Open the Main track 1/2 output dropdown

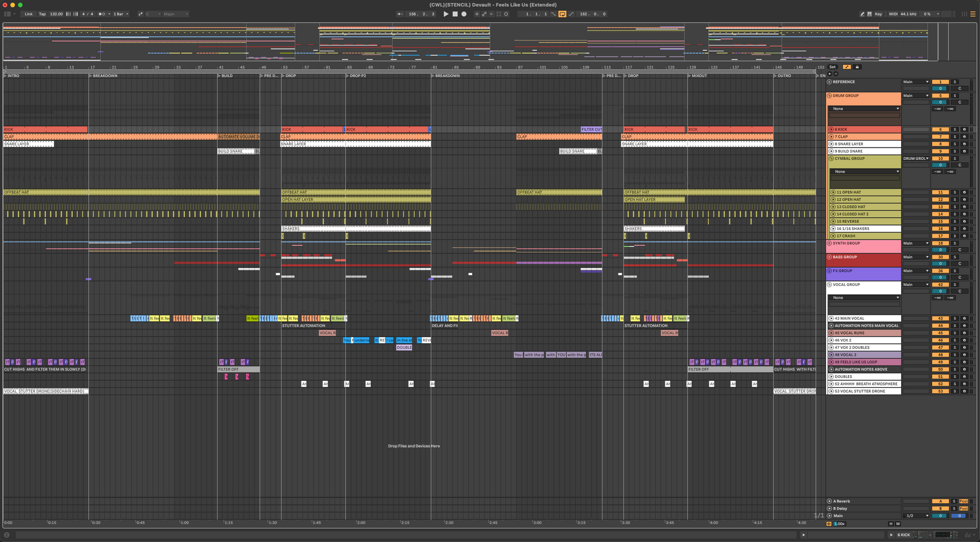916,516
